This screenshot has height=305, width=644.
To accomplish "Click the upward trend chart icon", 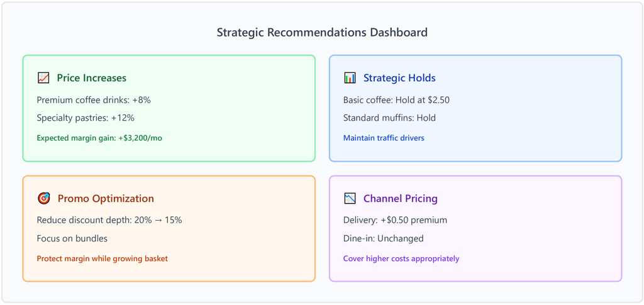I will [43, 78].
